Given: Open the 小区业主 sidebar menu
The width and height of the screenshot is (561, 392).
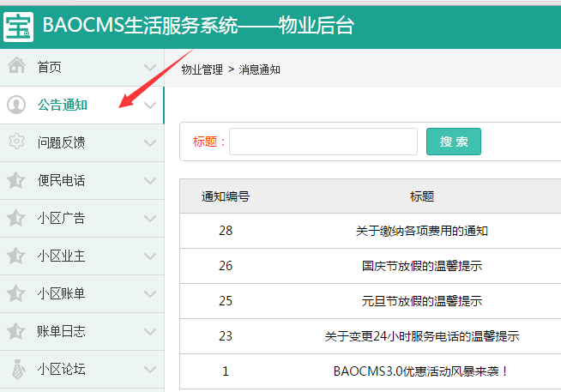Looking at the screenshot, I should coord(82,256).
